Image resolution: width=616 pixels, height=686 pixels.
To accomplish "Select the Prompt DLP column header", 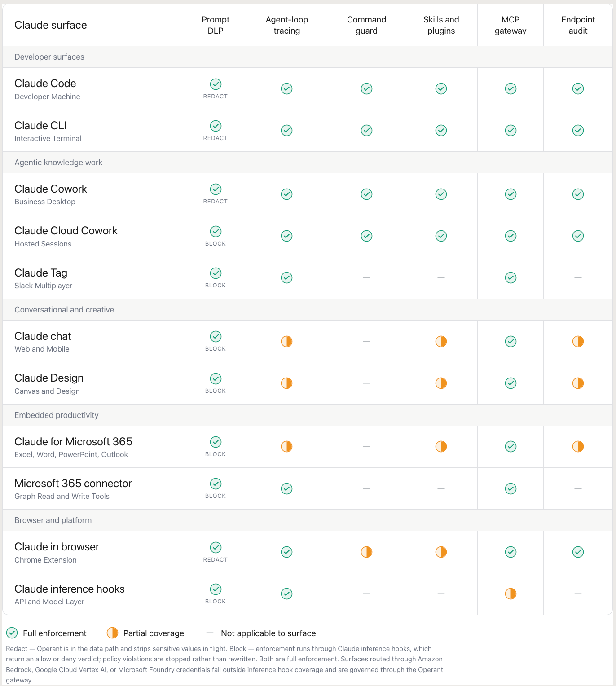I will (216, 25).
